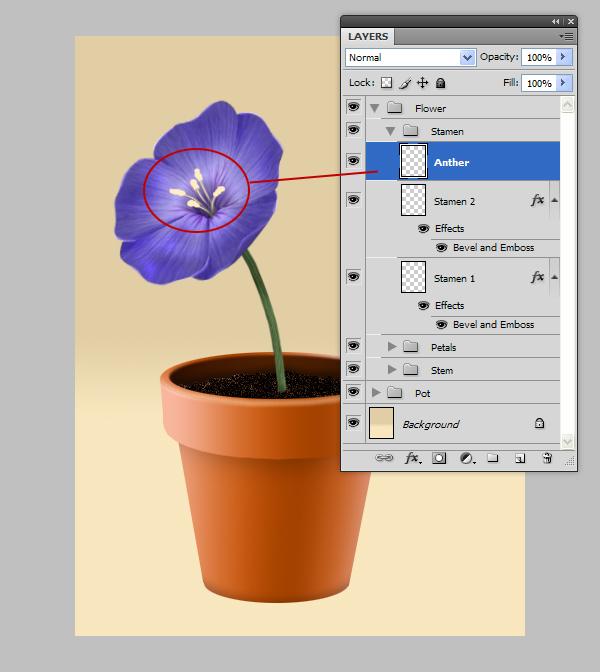The width and height of the screenshot is (600, 672).
Task: Select the Layers tab
Action: point(368,37)
